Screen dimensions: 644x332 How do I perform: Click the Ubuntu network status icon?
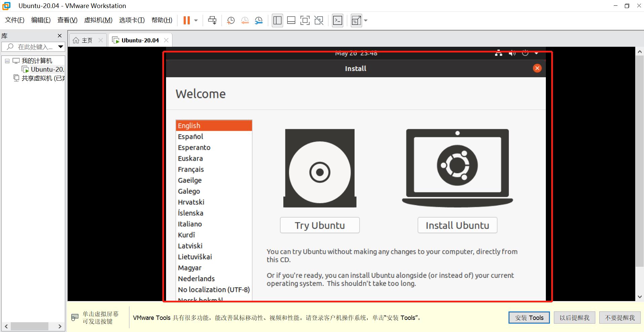498,53
